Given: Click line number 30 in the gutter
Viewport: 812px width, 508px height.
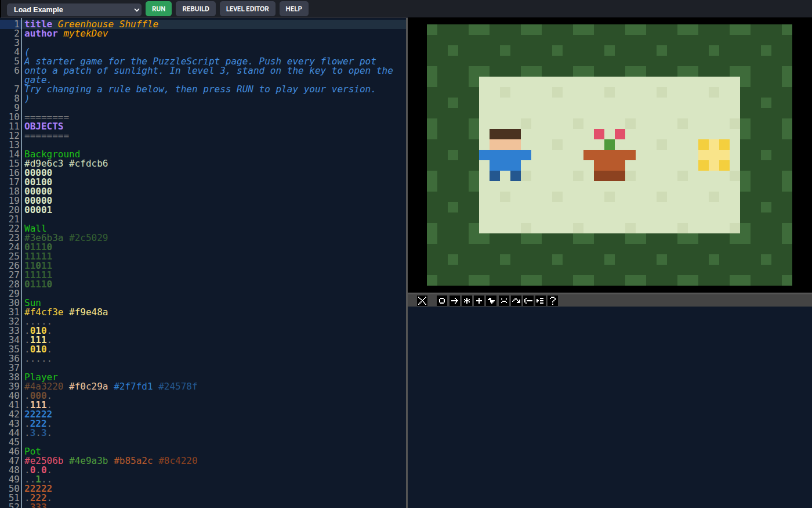Looking at the screenshot, I should [x=14, y=302].
